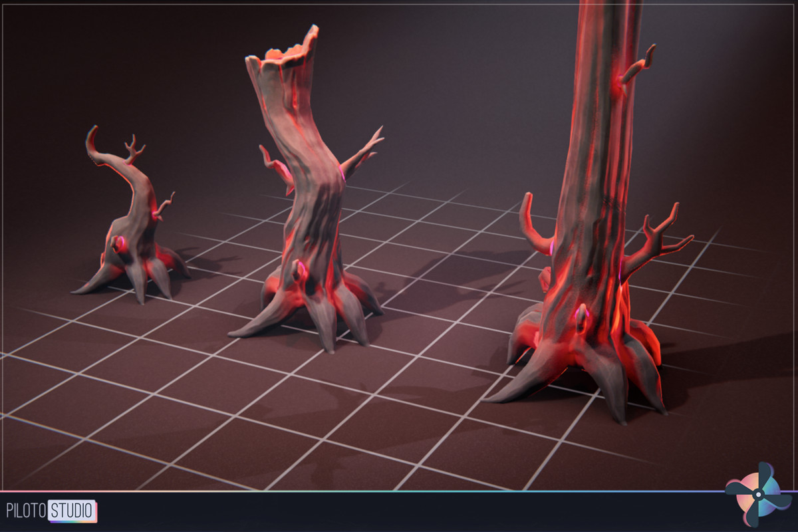Select the tall tree trunk model

(x=589, y=213)
